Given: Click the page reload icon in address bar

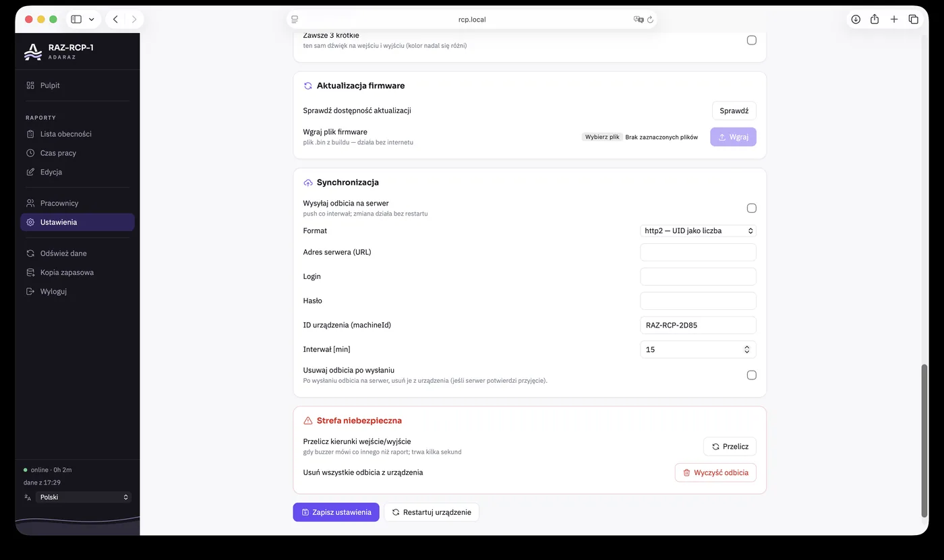Looking at the screenshot, I should click(650, 20).
